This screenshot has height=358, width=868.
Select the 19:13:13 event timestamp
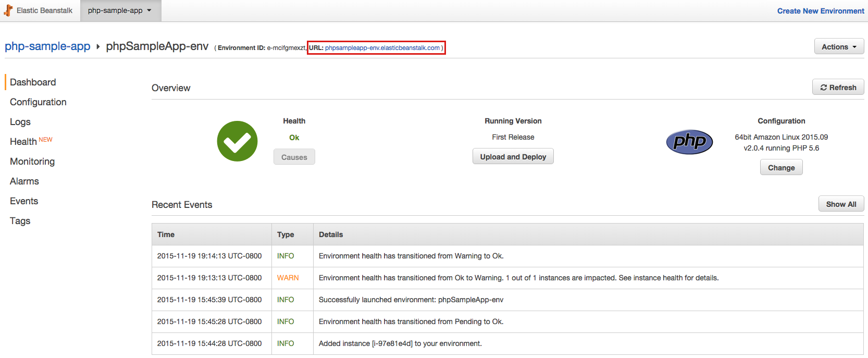point(209,278)
